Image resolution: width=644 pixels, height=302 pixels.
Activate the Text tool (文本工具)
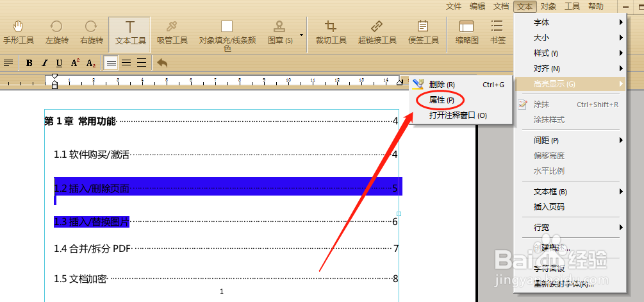130,35
